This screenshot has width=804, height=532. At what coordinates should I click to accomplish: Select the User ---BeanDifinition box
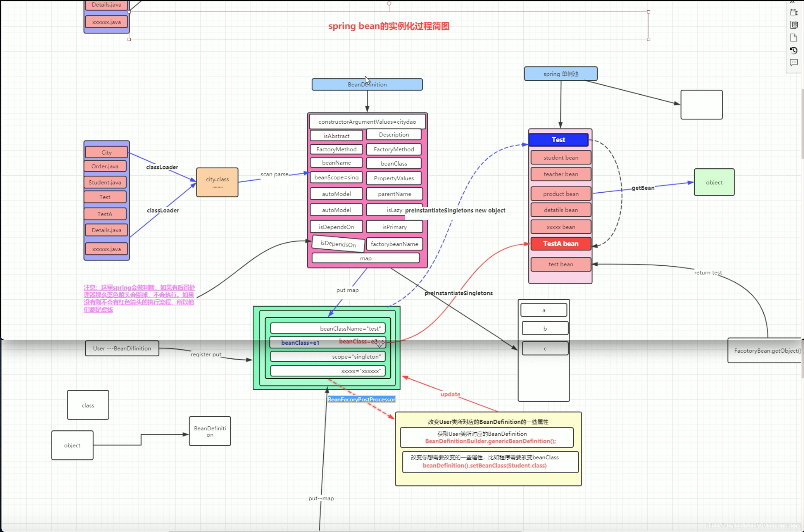122,348
